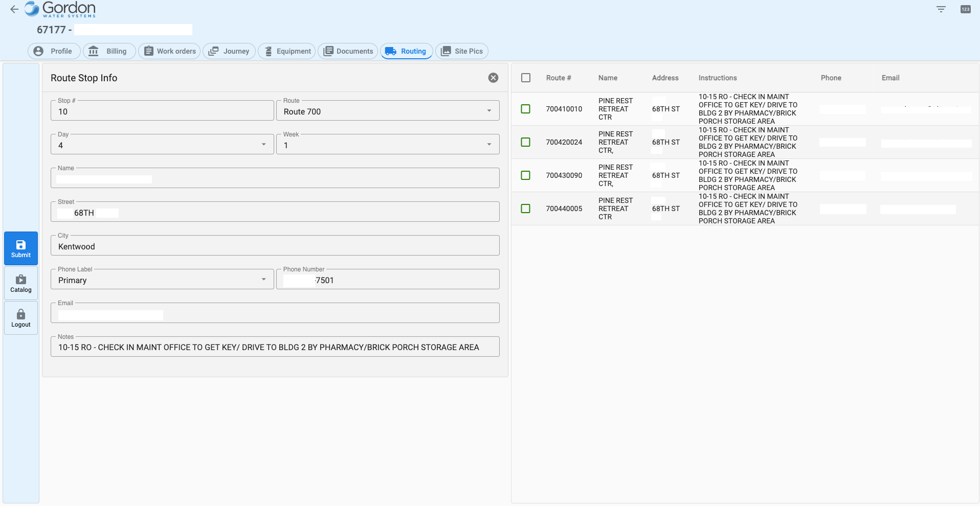Open the filter list icon
Screen dimensions: 980x506
(941, 9)
